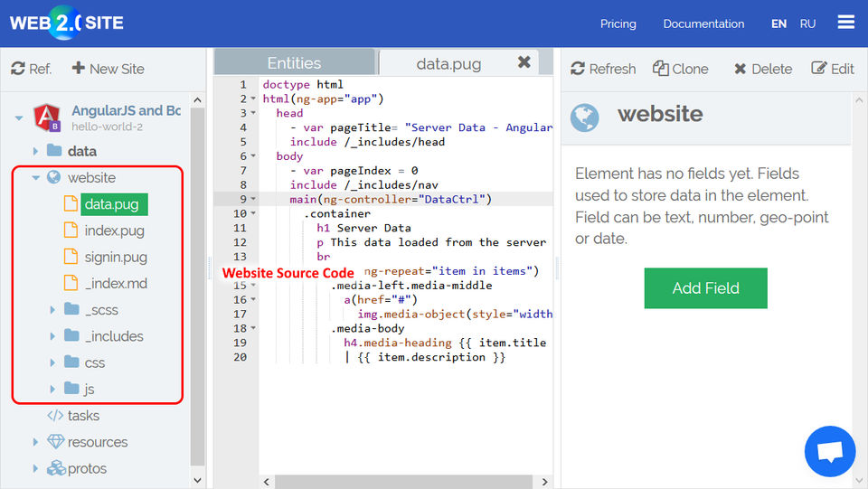This screenshot has height=489, width=868.
Task: Click the _index.md file icon
Action: 71,283
